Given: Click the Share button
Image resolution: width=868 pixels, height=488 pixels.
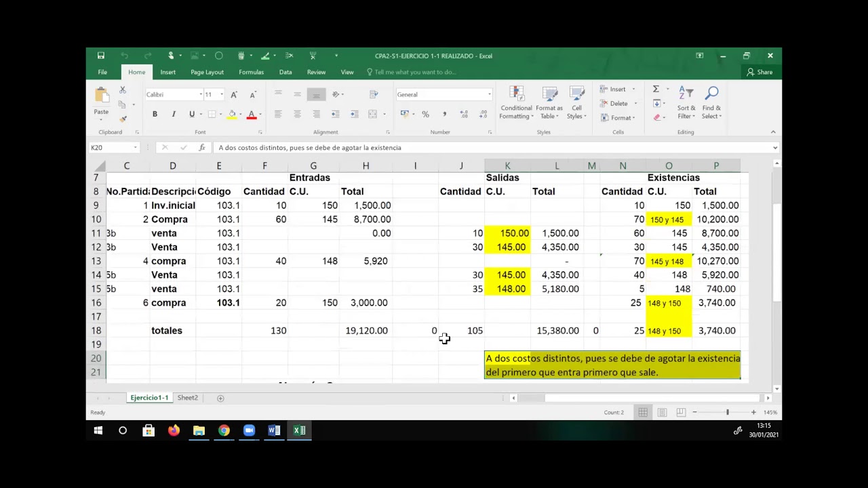Looking at the screenshot, I should coord(759,72).
